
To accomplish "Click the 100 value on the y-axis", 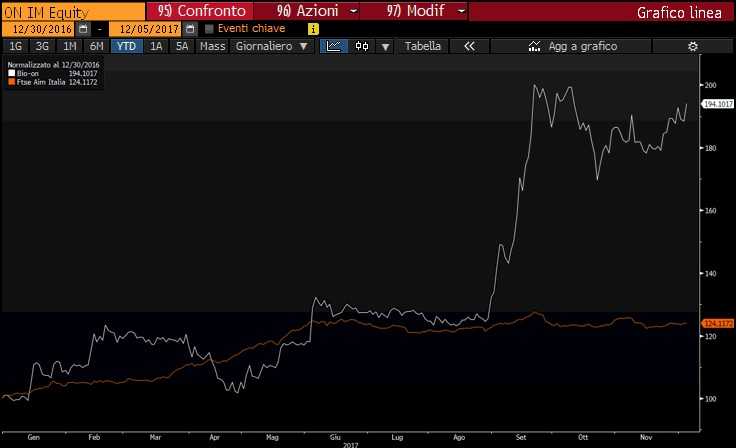I will [x=710, y=399].
